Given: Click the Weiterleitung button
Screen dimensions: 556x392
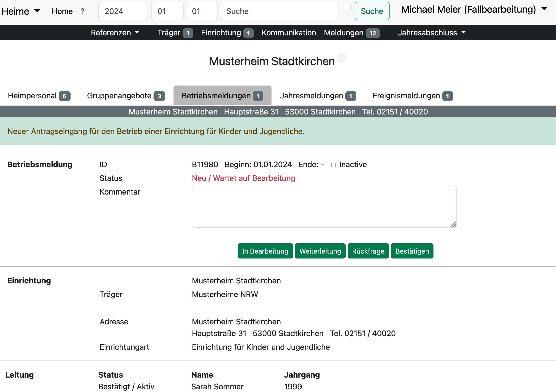Looking at the screenshot, I should [320, 251].
